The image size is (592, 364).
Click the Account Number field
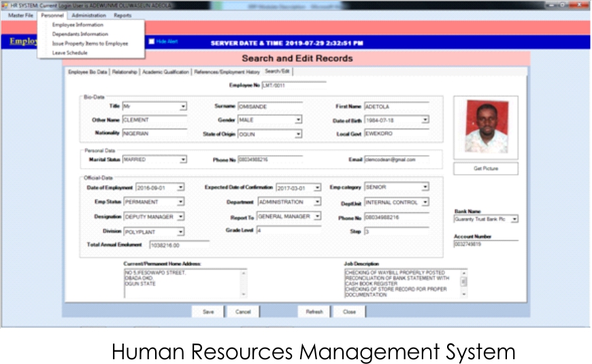pos(486,244)
